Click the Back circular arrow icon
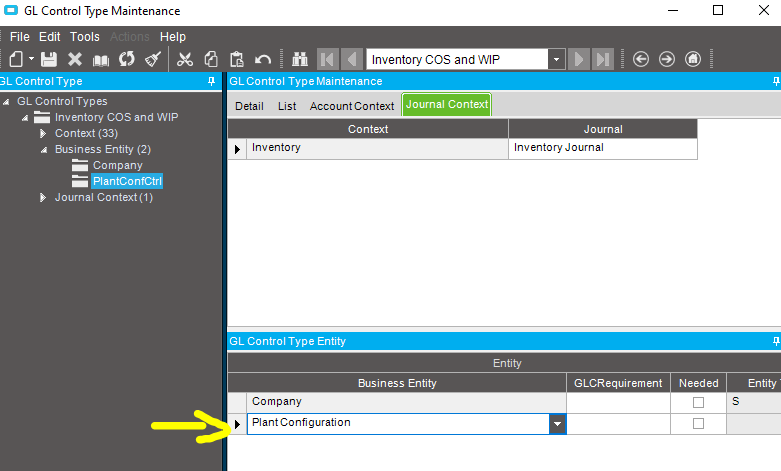Viewport: 781px width, 471px height. coord(641,59)
